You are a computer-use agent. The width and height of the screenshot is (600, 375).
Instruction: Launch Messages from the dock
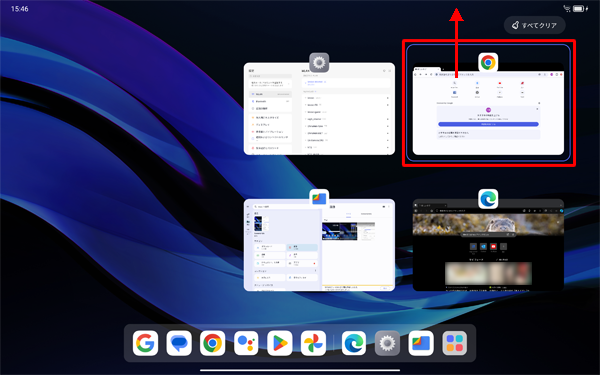[x=179, y=343]
